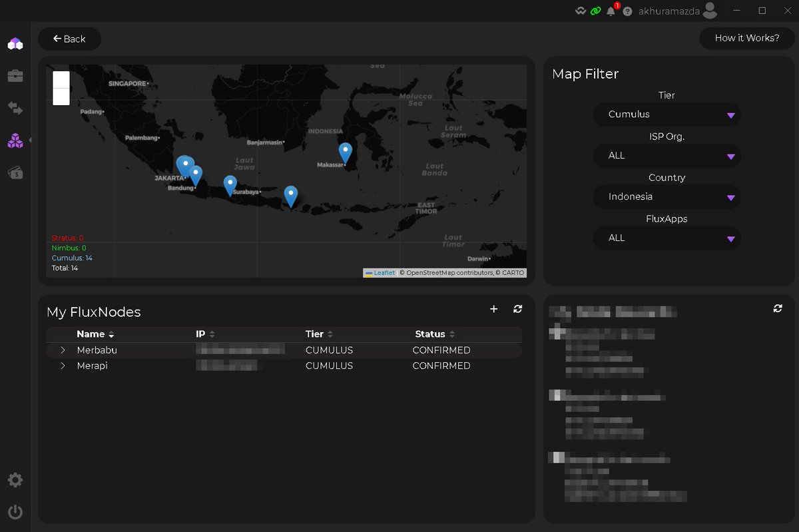799x532 pixels.
Task: Expand the Merbabu node row
Action: [63, 350]
